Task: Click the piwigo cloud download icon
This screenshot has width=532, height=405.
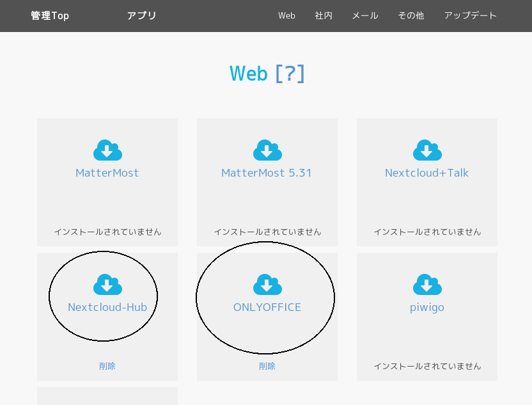Action: click(427, 285)
